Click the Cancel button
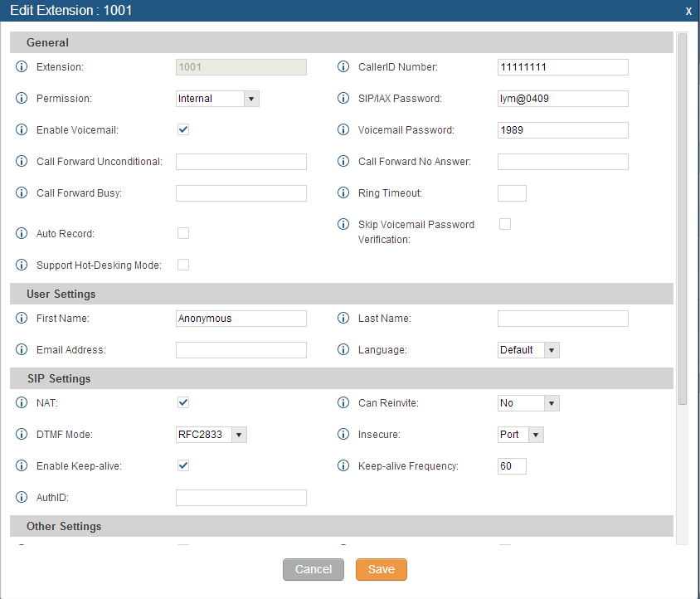Screen dimensions: 700x599 (314, 569)
